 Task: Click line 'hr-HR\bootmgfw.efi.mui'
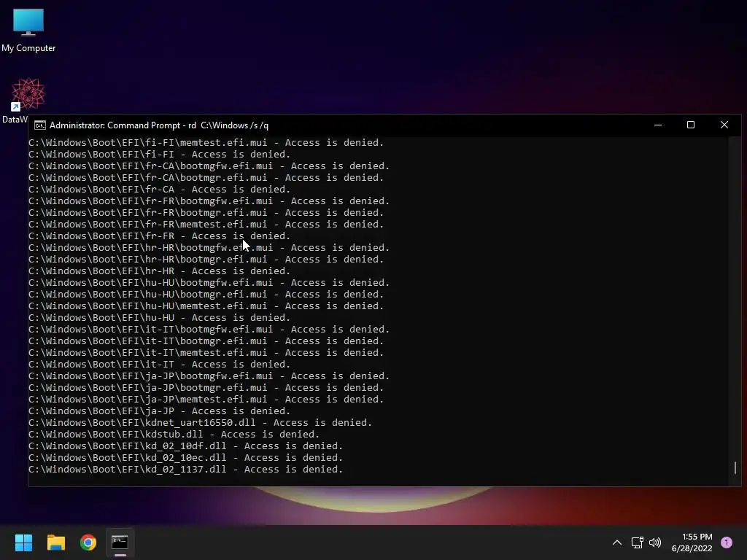tap(209, 248)
